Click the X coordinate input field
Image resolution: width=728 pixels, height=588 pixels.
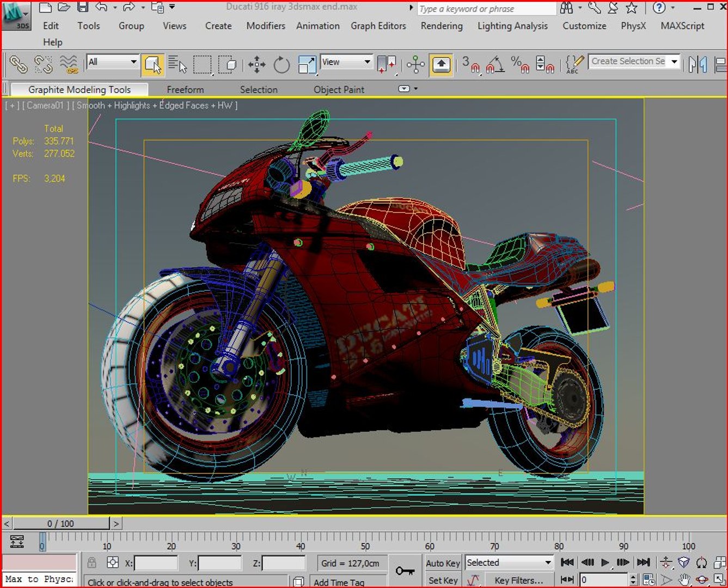tap(156, 563)
